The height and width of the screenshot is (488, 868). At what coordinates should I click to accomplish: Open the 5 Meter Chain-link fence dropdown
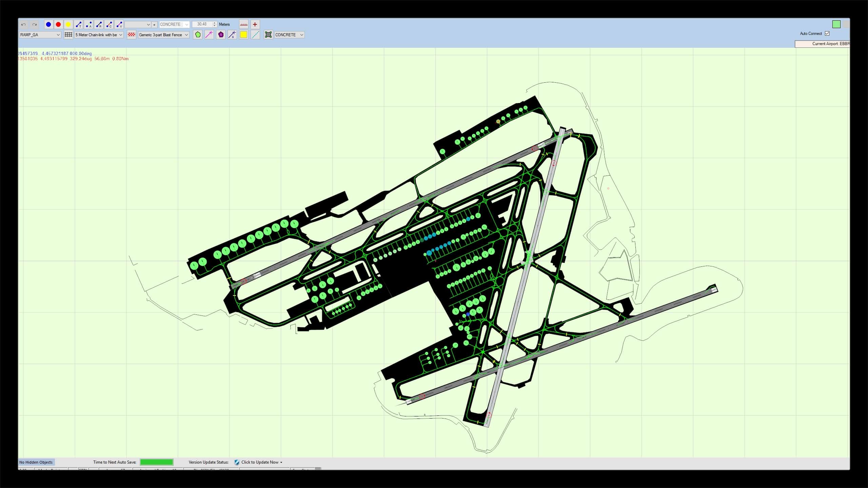pyautogui.click(x=120, y=35)
